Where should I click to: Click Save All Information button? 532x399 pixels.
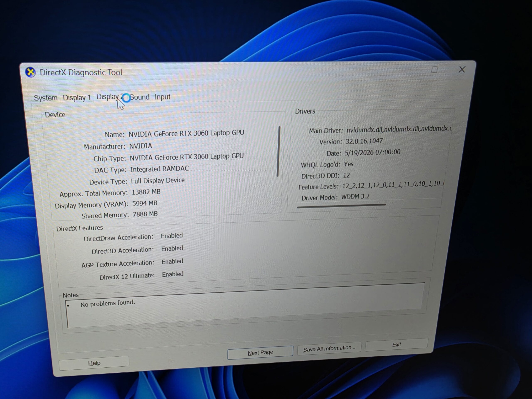(x=329, y=349)
